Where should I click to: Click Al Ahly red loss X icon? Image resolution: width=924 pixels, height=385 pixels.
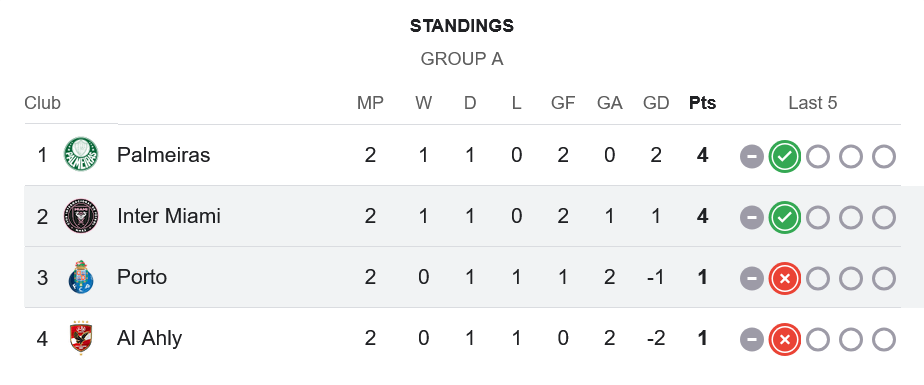[x=784, y=340]
